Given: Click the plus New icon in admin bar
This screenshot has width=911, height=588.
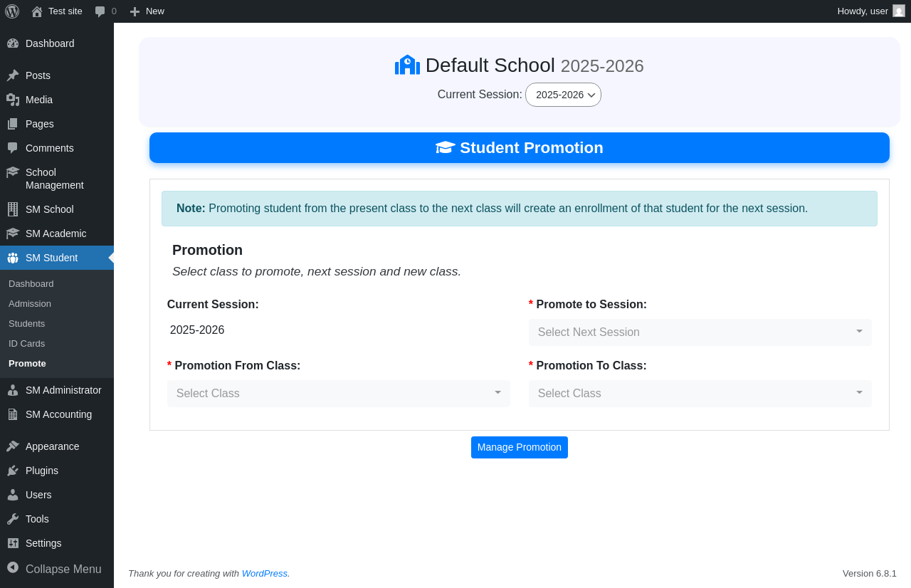Looking at the screenshot, I should pyautogui.click(x=135, y=11).
